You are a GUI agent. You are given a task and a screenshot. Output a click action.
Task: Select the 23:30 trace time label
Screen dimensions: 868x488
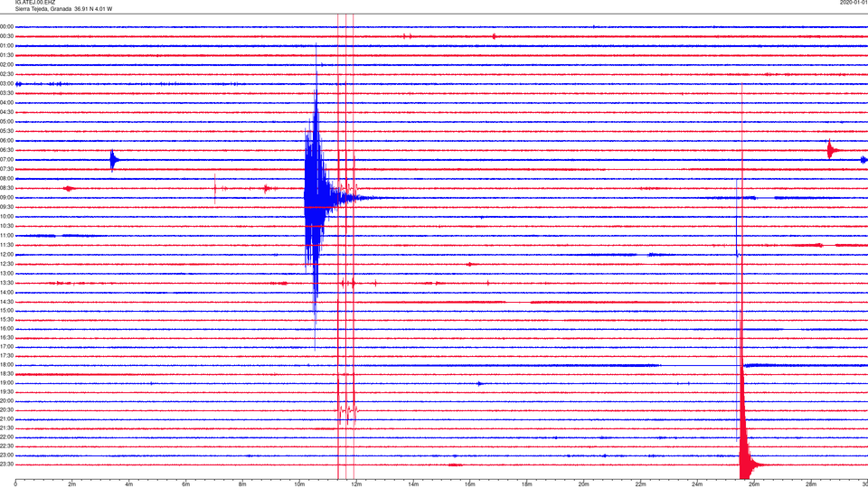coord(6,465)
